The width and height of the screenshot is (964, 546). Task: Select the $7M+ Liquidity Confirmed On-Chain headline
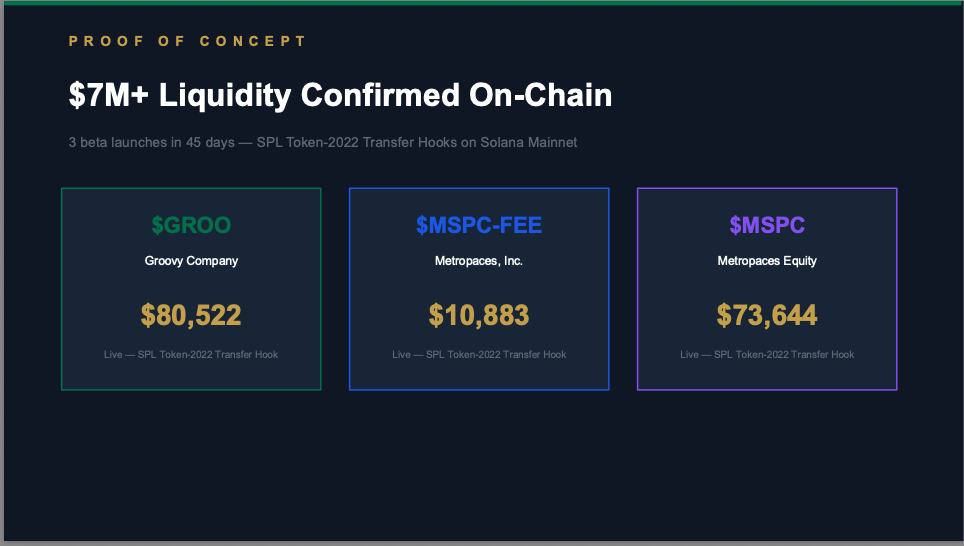340,96
